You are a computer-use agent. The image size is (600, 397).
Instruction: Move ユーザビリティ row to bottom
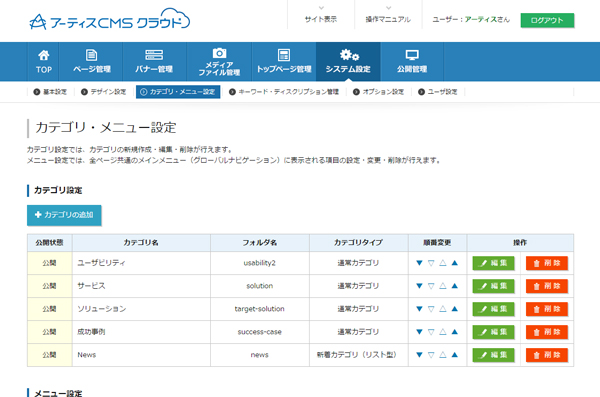[419, 263]
